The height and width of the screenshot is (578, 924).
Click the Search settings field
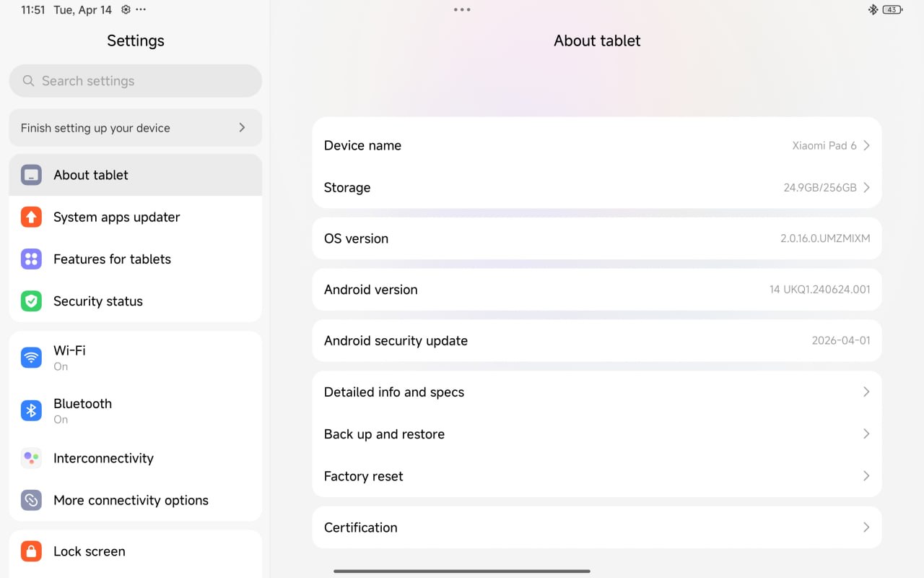pos(136,81)
